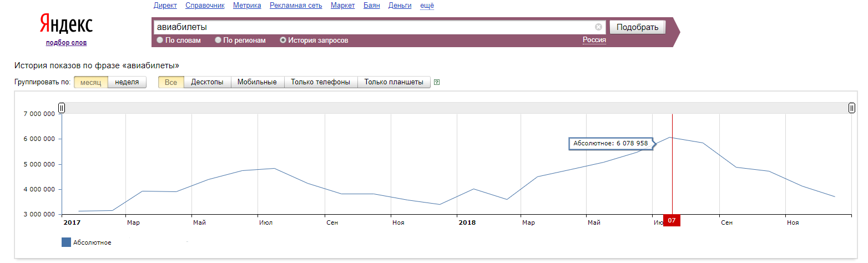Click the search field containing 'авиабилеты'
This screenshot has width=868, height=263.
(372, 27)
